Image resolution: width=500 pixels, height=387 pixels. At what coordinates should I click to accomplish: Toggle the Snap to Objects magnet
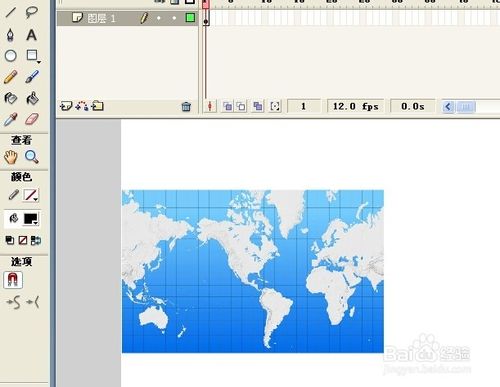(x=13, y=279)
